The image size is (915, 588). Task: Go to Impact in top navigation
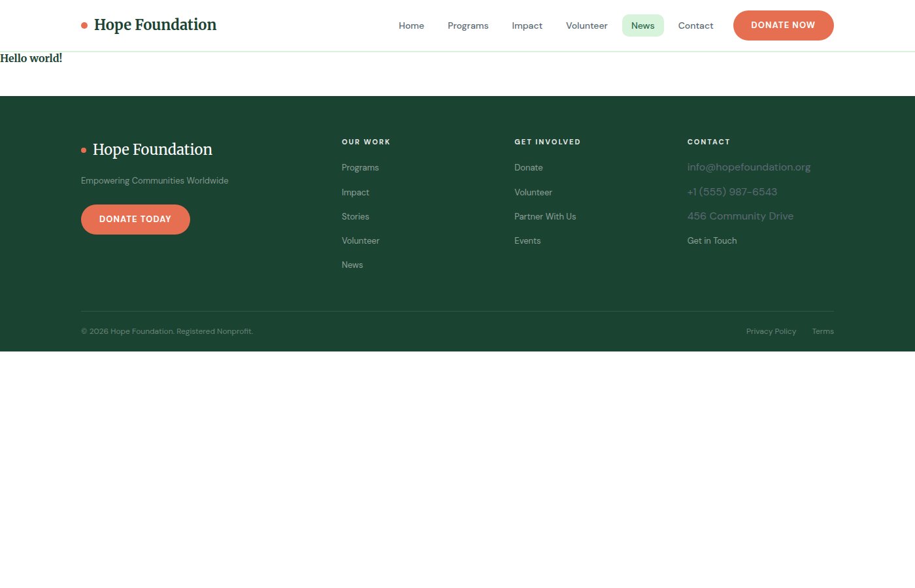pyautogui.click(x=527, y=25)
